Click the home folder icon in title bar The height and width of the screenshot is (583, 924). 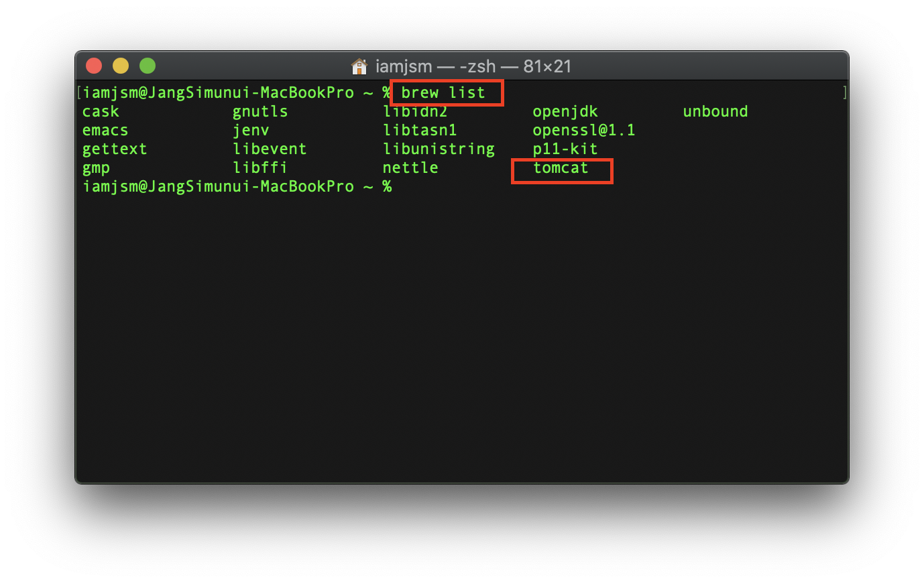(x=359, y=66)
